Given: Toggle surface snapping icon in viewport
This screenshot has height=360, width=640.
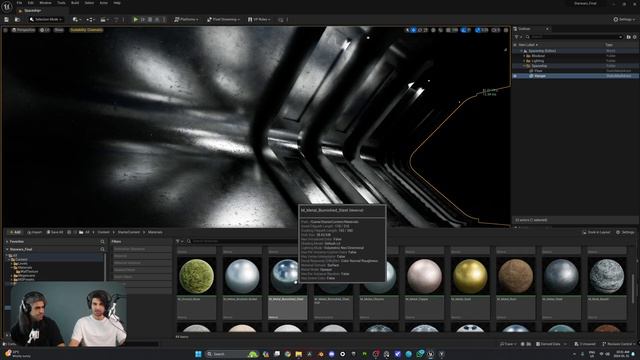Looking at the screenshot, I should pos(441,30).
